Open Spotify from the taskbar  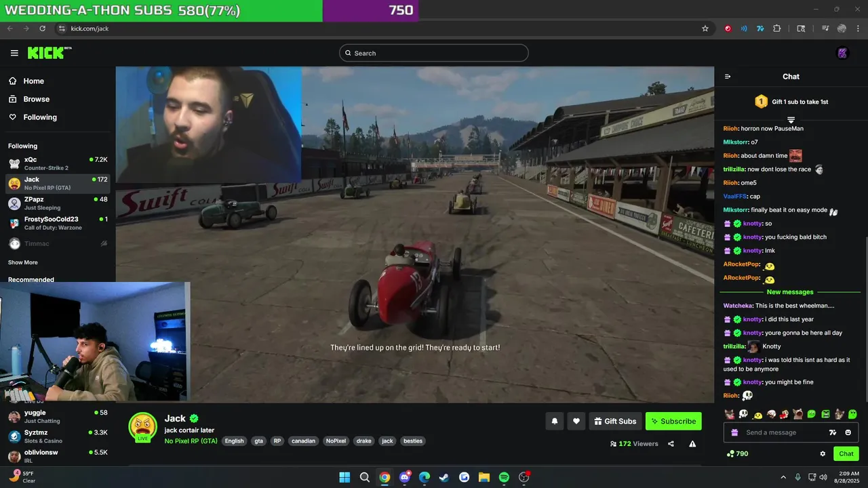coord(504,477)
